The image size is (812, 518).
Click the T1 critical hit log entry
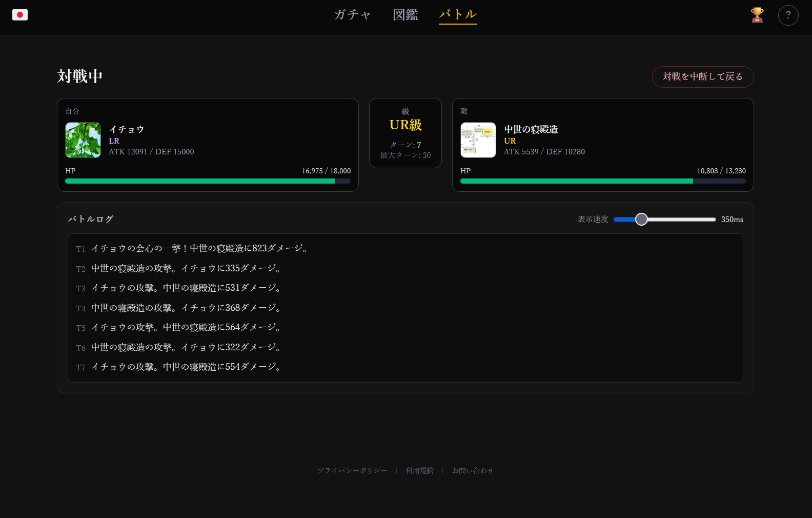click(199, 249)
